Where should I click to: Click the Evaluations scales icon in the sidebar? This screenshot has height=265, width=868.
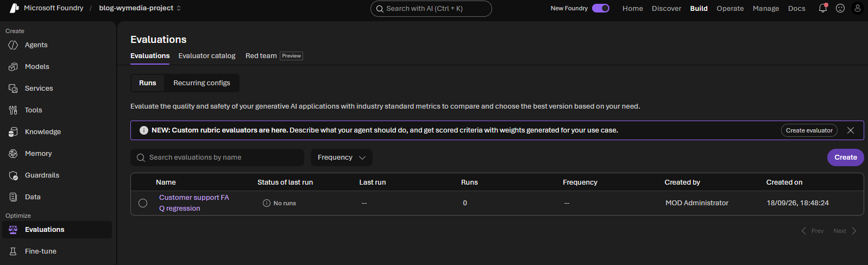pos(14,230)
